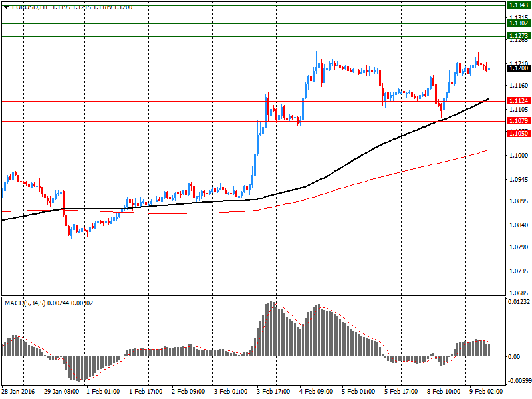Click the black 1.1200 current price label

click(518, 68)
